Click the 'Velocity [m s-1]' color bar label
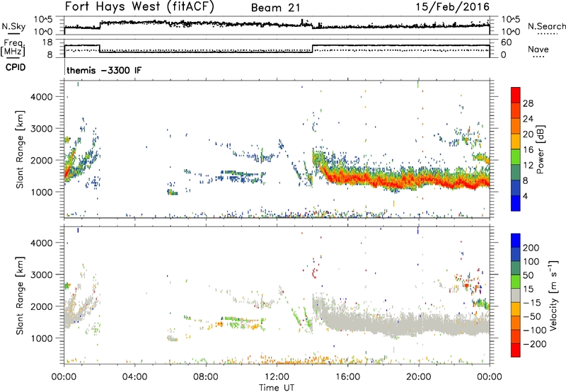566x392 pixels. [x=553, y=295]
